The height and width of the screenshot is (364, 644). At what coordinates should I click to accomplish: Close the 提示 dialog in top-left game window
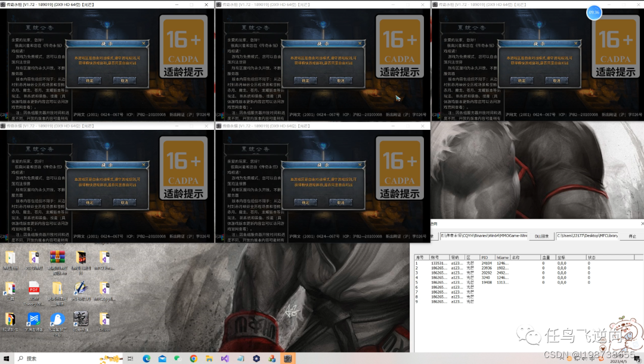[144, 43]
